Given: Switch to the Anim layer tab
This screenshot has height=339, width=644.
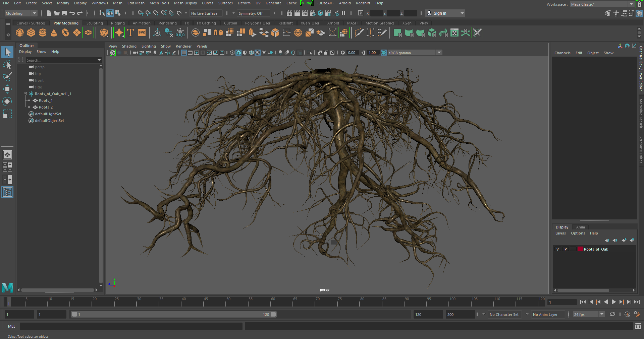Looking at the screenshot, I should [x=580, y=227].
